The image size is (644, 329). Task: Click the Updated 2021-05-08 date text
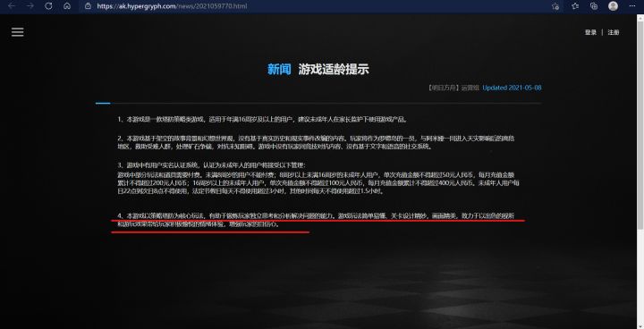[512, 88]
